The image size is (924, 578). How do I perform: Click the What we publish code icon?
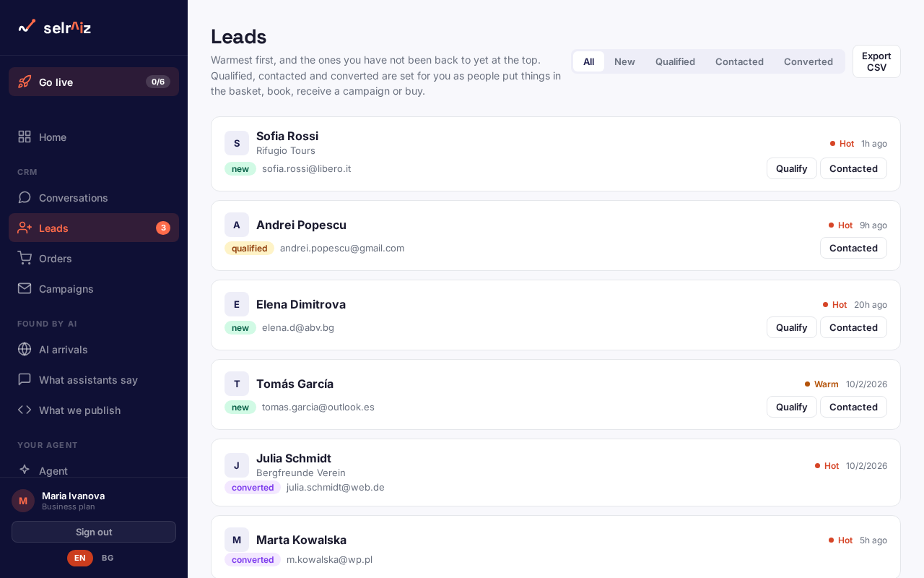(25, 410)
